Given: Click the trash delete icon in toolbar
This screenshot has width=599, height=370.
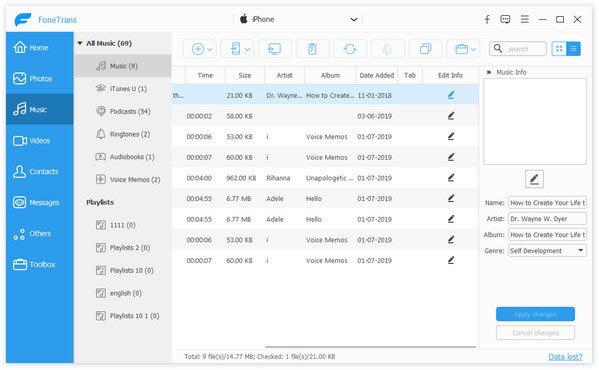Looking at the screenshot, I should pyautogui.click(x=312, y=49).
